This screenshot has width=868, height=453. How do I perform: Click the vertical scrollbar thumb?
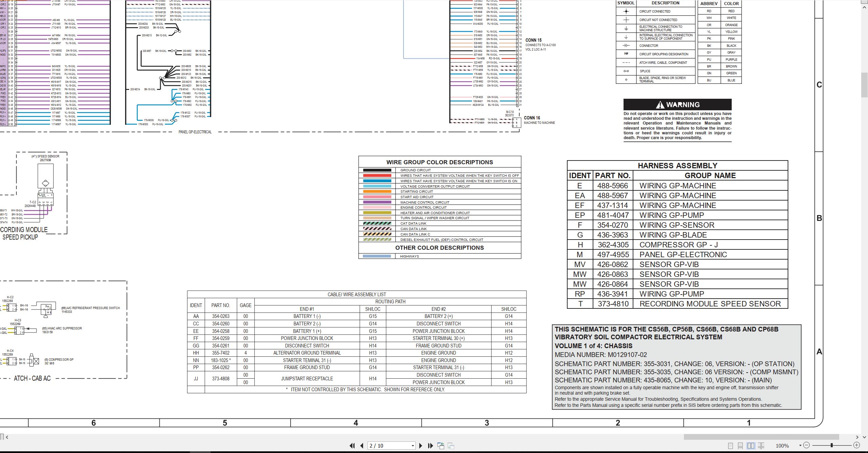[x=865, y=85]
